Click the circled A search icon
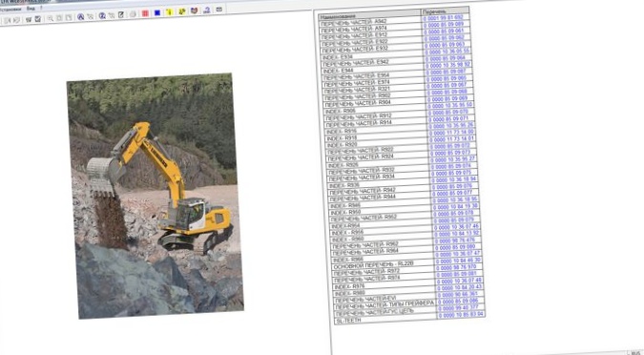Viewport: 644px width, 355px height. point(80,17)
